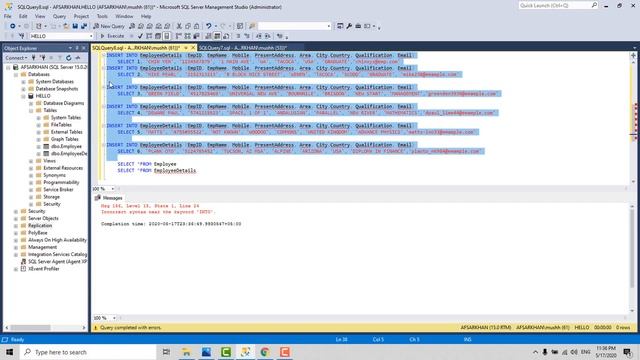Select the SQL Server Agent node
640x360 pixels.
pos(57,262)
